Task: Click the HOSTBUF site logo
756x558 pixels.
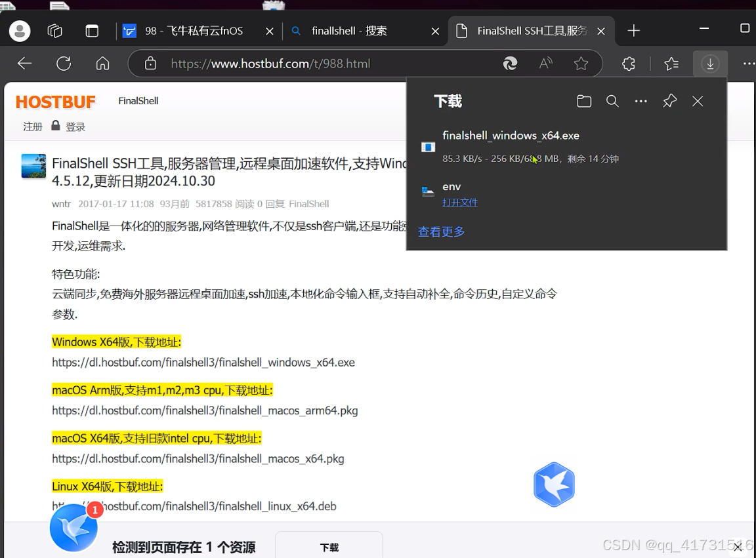Action: click(x=55, y=102)
